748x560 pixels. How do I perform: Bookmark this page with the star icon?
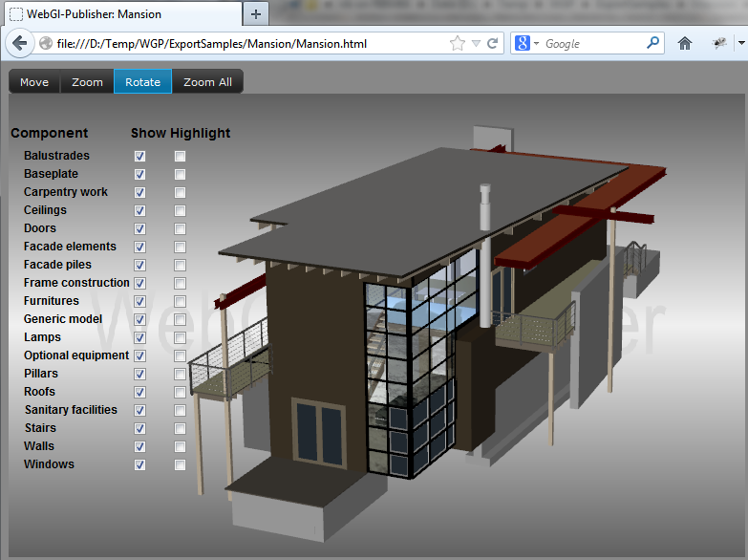pyautogui.click(x=458, y=44)
